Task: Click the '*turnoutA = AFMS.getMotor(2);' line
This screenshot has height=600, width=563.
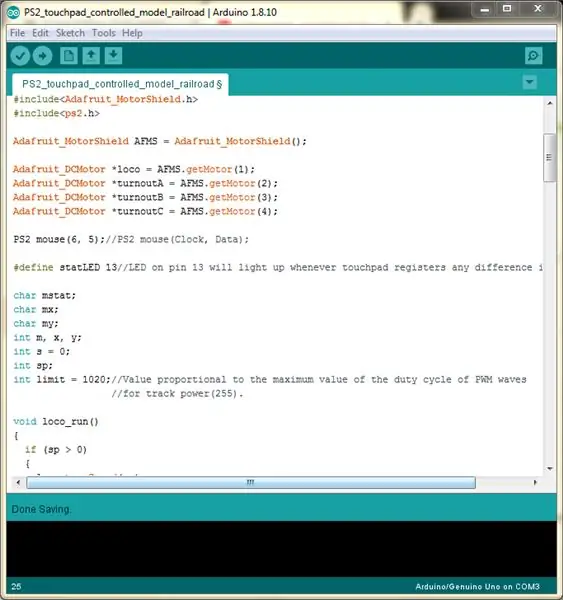Action: (145, 184)
